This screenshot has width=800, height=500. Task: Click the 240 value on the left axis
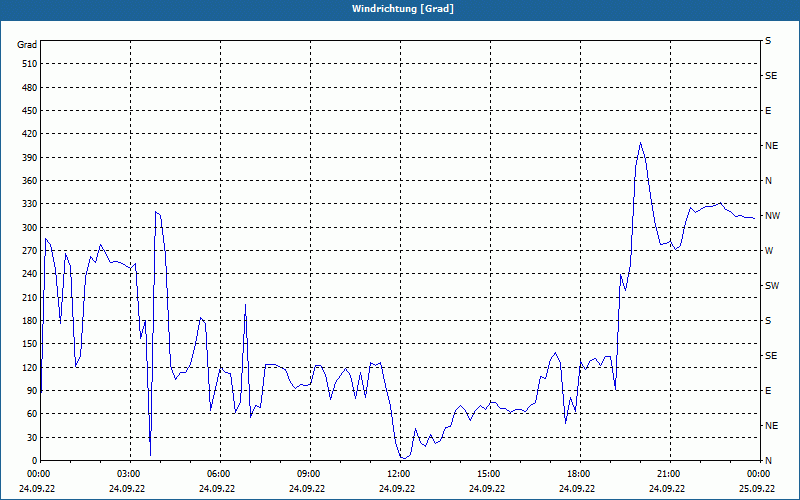(x=29, y=274)
